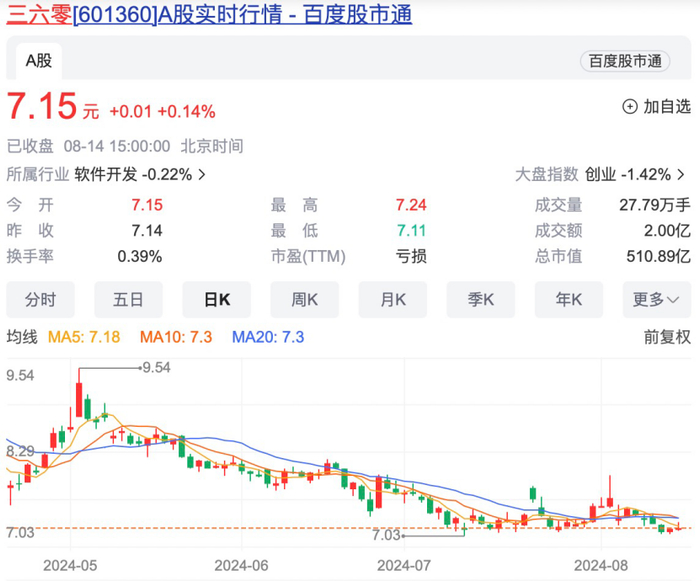Select the 周K chart period
Viewport: 700px width, 581px height.
coord(304,300)
